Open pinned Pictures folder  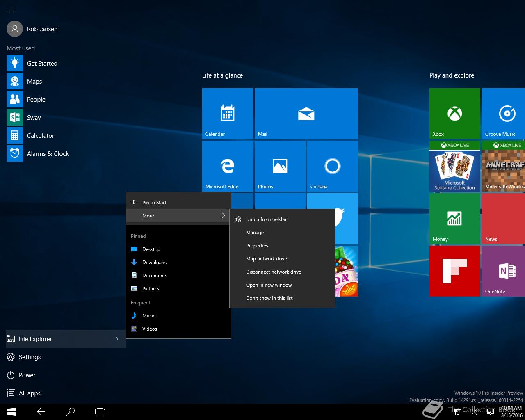pyautogui.click(x=178, y=288)
